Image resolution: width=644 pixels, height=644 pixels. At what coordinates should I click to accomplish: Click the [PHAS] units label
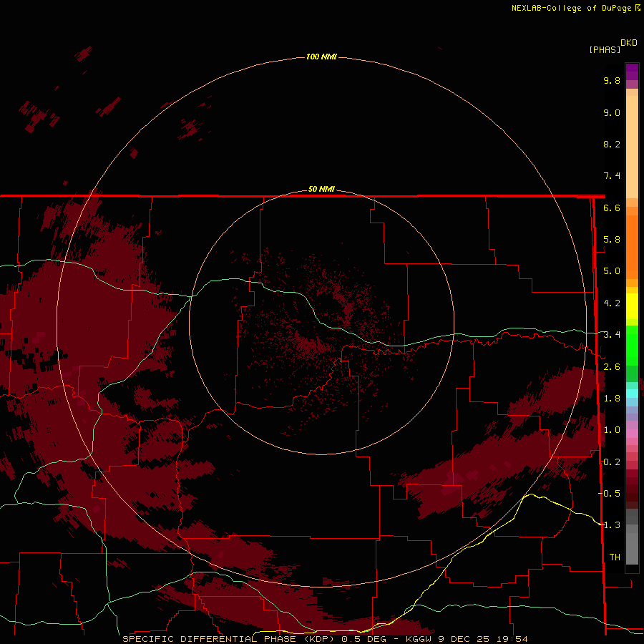pyautogui.click(x=605, y=49)
